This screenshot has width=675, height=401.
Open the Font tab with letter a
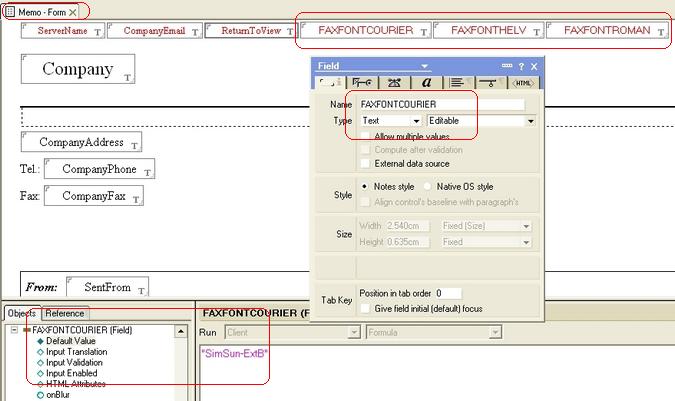[x=427, y=83]
